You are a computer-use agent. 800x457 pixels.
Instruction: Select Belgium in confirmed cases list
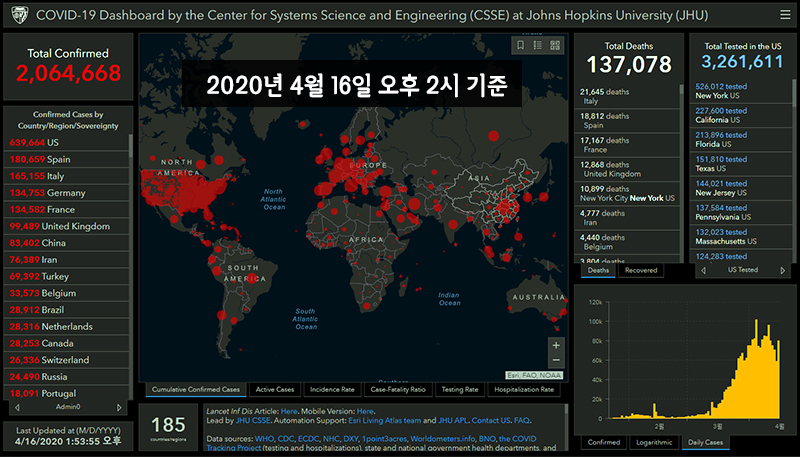(66, 293)
